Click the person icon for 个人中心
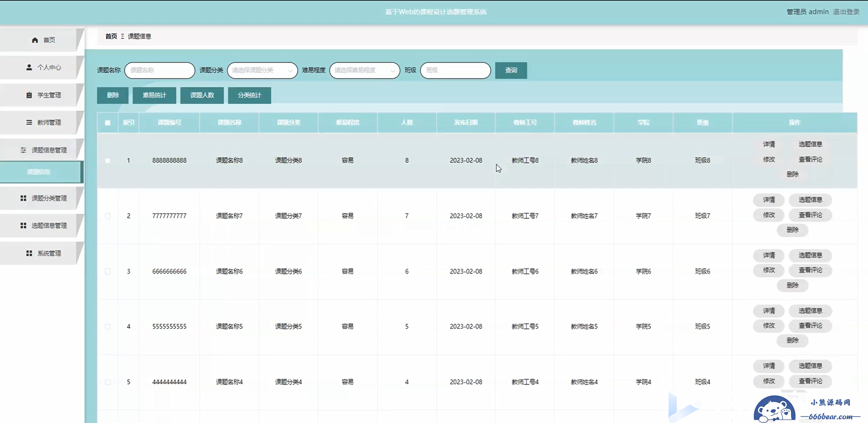The height and width of the screenshot is (423, 868). (x=29, y=67)
